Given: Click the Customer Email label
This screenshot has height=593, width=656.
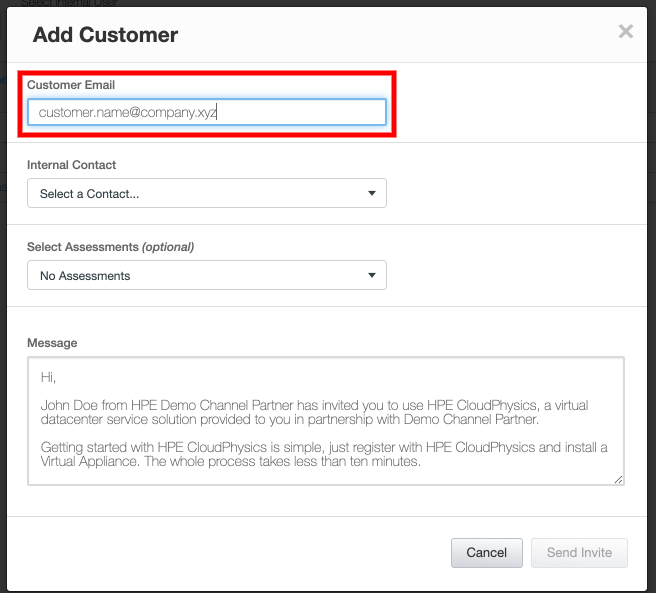Looking at the screenshot, I should [x=71, y=85].
